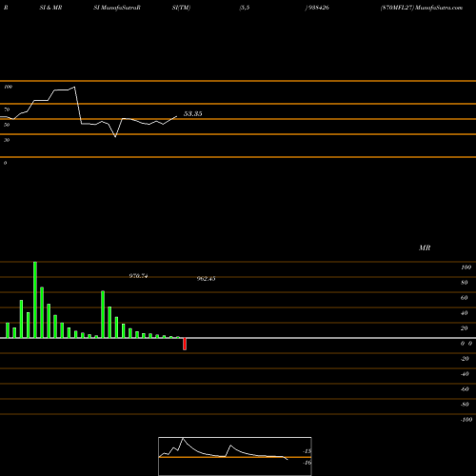Click the tallest green MR bar
Viewport: 476px width, 476px height.
click(35, 300)
